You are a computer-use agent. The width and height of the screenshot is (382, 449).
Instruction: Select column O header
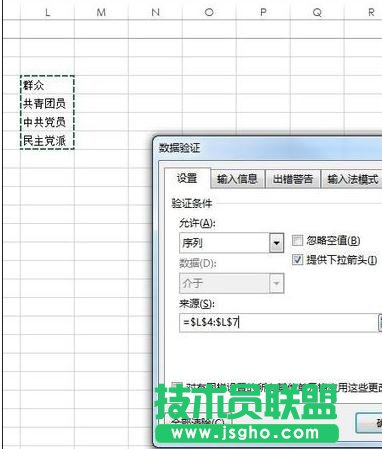pyautogui.click(x=209, y=12)
